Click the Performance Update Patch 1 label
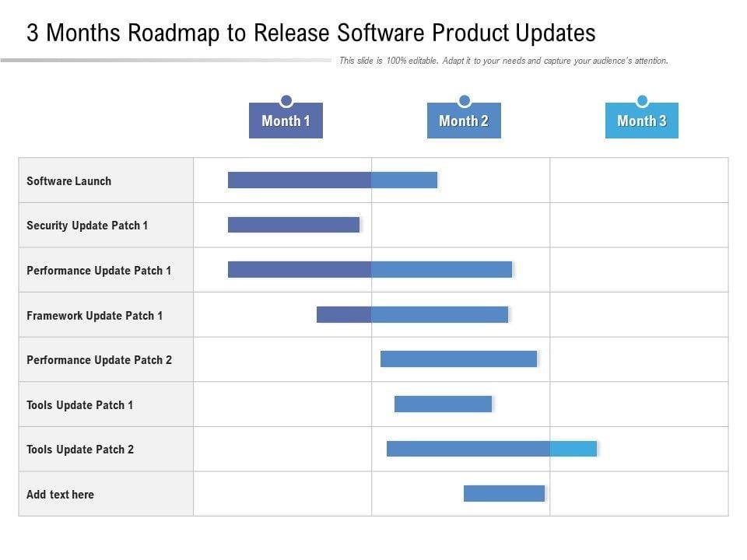The image size is (747, 560). (x=99, y=271)
